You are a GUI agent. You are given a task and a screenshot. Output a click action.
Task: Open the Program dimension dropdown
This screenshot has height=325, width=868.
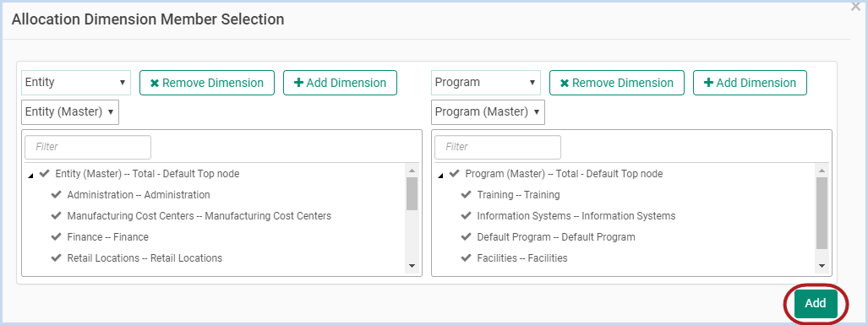click(486, 83)
